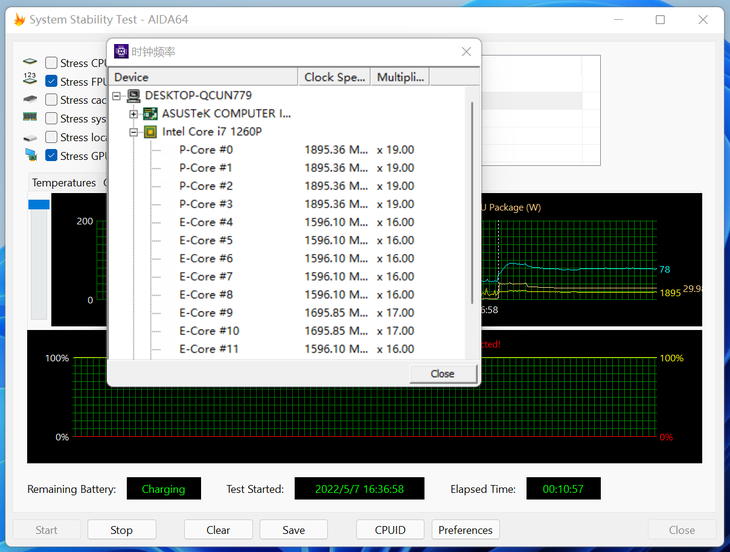730x552 pixels.
Task: Enable the Stress CPU checkbox
Action: click(x=52, y=63)
